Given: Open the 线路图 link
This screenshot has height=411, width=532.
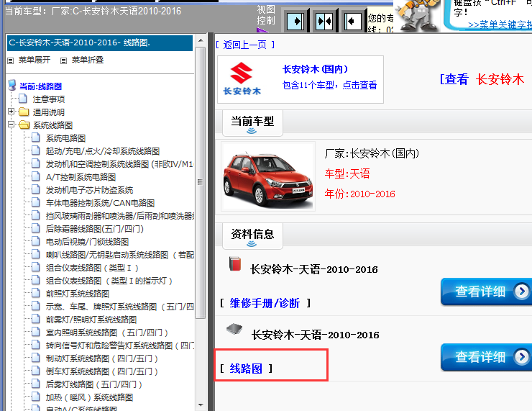Looking at the screenshot, I should (246, 369).
